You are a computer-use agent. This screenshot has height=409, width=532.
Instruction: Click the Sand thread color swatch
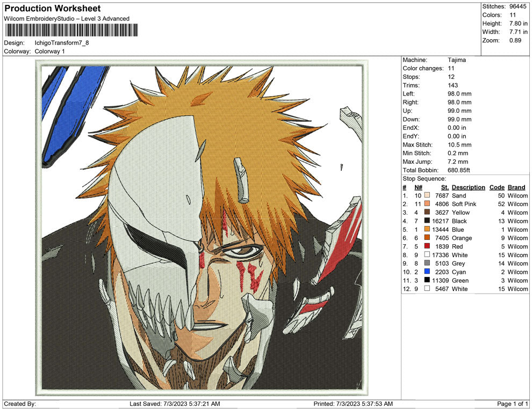point(427,195)
